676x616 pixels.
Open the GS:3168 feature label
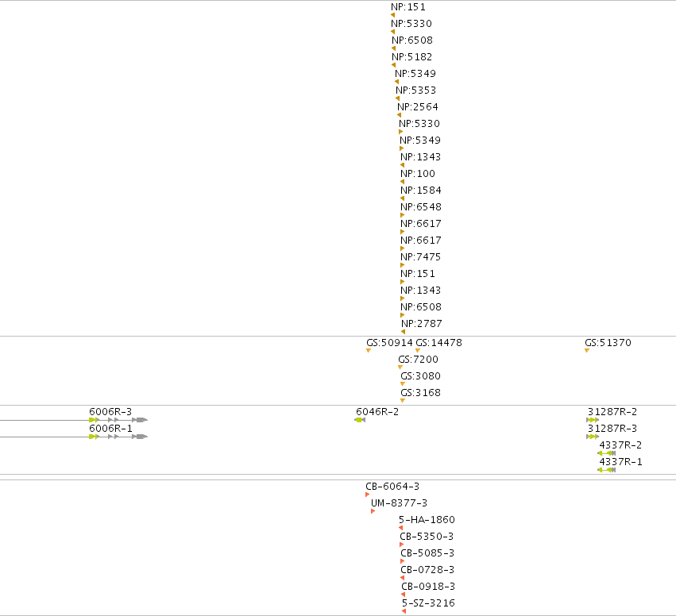click(x=420, y=393)
